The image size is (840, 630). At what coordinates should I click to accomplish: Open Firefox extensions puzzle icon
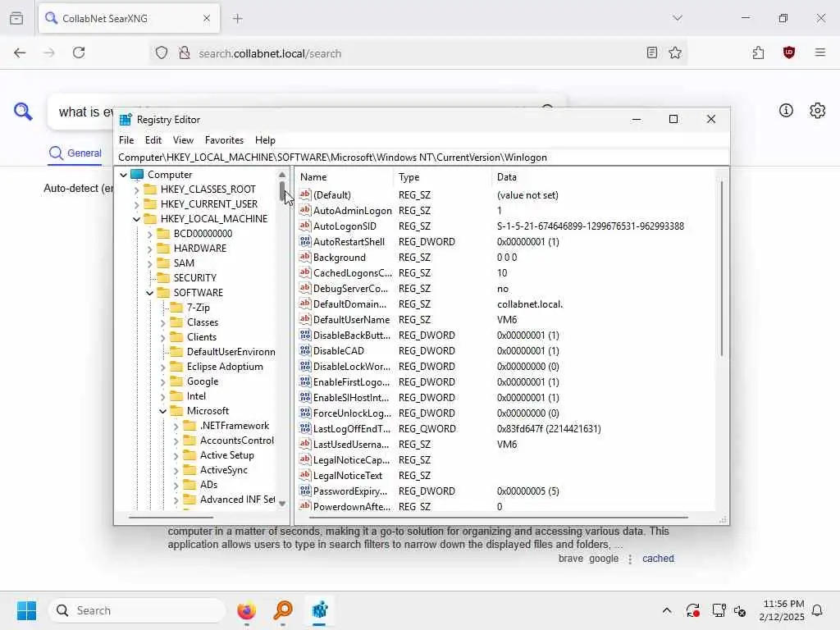tap(758, 52)
